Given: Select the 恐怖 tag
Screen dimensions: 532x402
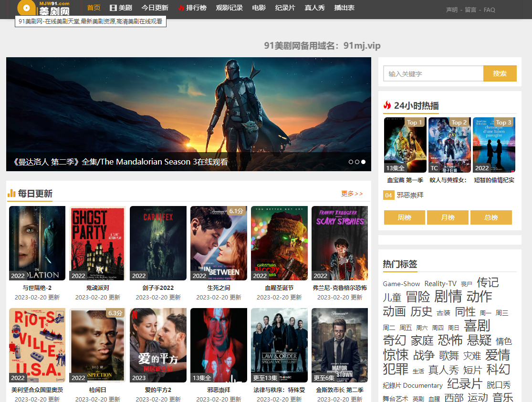Looking at the screenshot, I should tap(450, 340).
